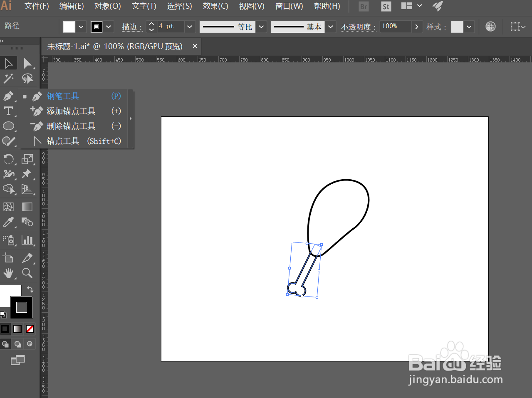Pick the Magic Wand tool
The height and width of the screenshot is (398, 532).
pyautogui.click(x=8, y=78)
